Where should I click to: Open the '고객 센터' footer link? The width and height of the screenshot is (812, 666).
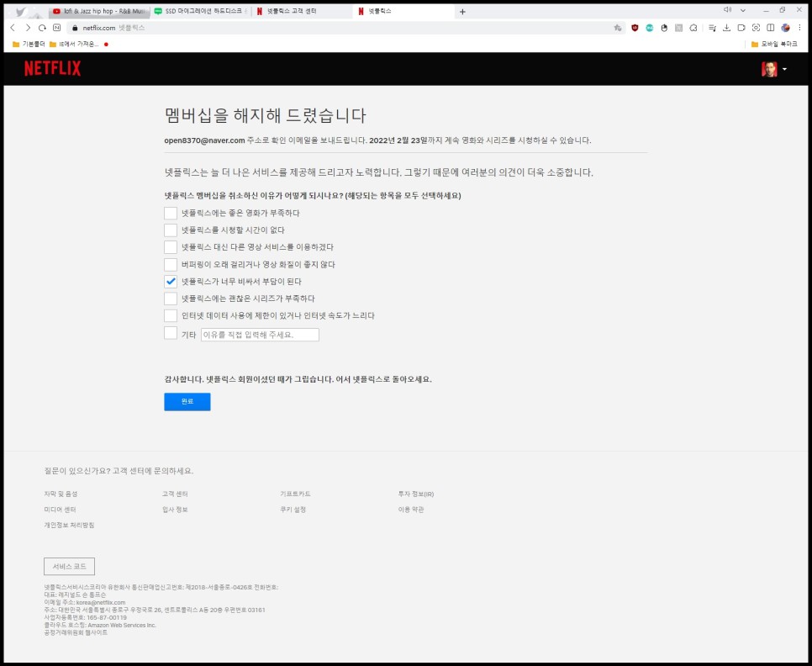[175, 494]
